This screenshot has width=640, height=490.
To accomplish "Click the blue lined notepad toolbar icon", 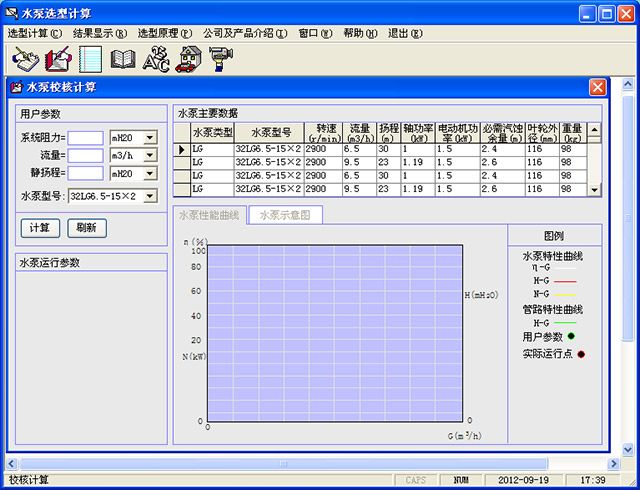I will pos(90,59).
